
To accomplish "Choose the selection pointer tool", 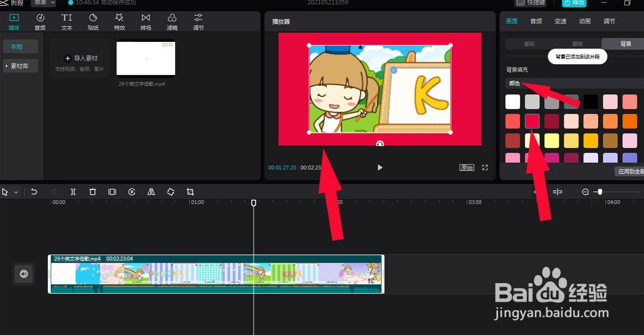I will (x=5, y=192).
